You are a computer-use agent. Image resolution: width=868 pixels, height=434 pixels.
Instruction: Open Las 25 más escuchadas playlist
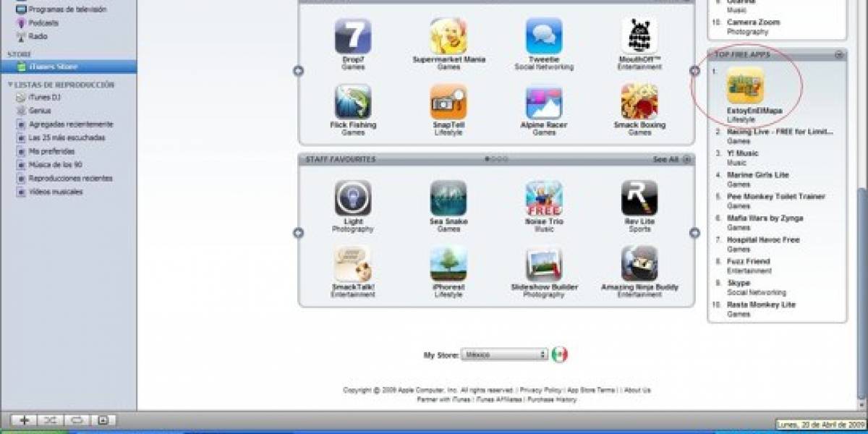click(x=68, y=137)
